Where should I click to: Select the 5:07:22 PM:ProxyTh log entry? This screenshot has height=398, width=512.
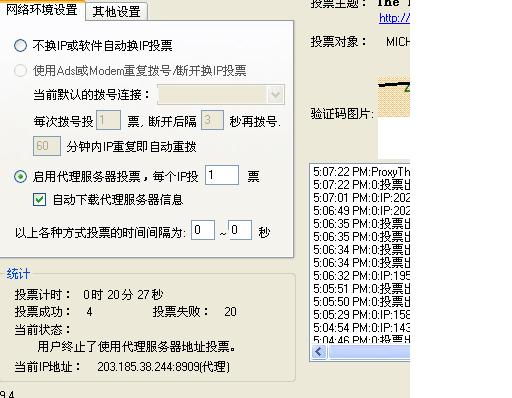(x=361, y=172)
